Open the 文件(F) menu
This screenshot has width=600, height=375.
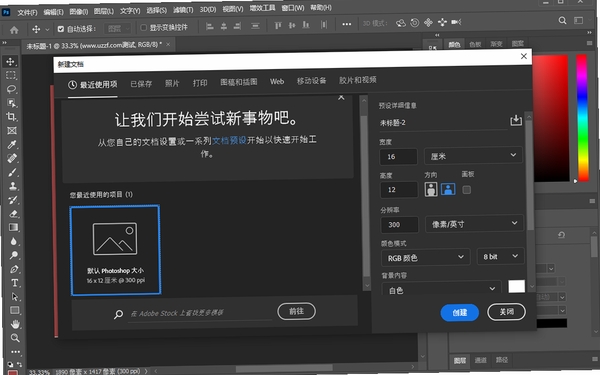tap(27, 13)
